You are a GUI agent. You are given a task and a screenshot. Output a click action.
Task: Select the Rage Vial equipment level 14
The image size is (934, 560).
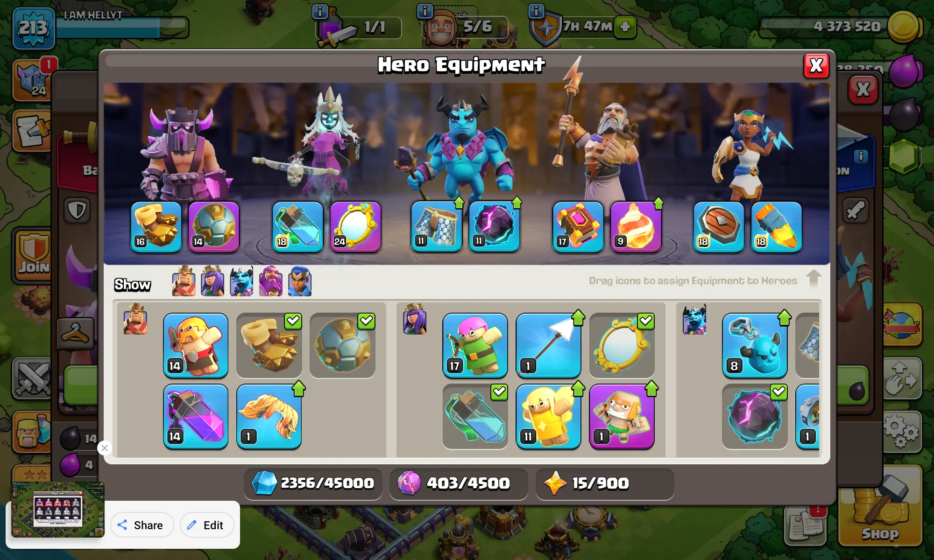(196, 416)
